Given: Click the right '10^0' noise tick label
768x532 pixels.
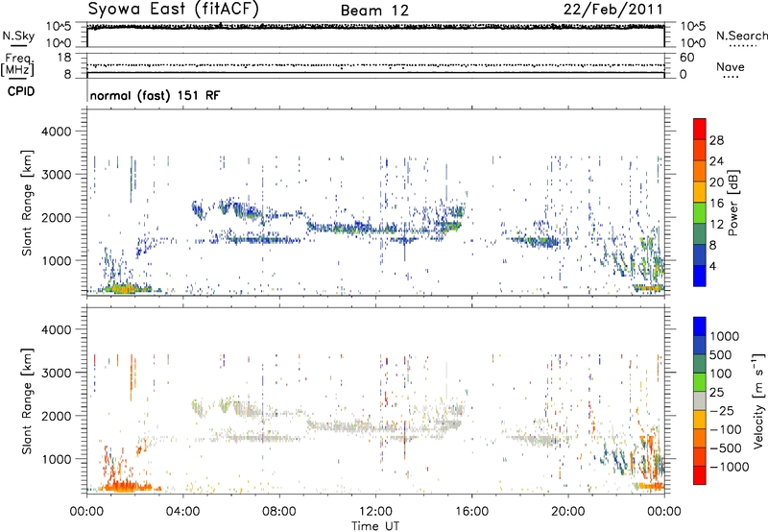Looking at the screenshot, I should (x=693, y=43).
